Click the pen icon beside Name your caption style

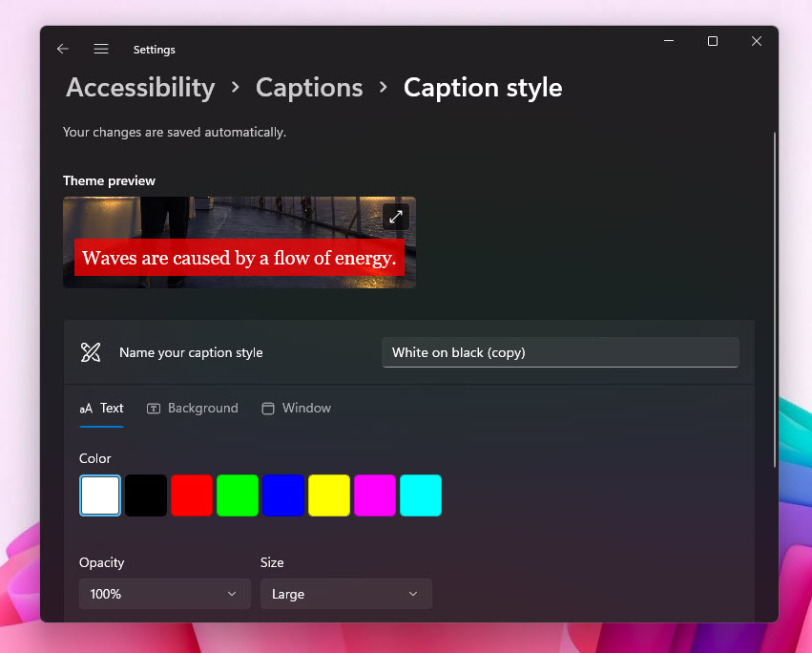(91, 352)
